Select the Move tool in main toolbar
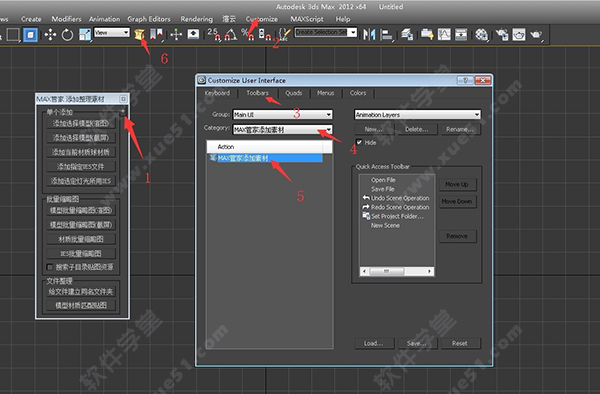The height and width of the screenshot is (394, 600). (50, 35)
